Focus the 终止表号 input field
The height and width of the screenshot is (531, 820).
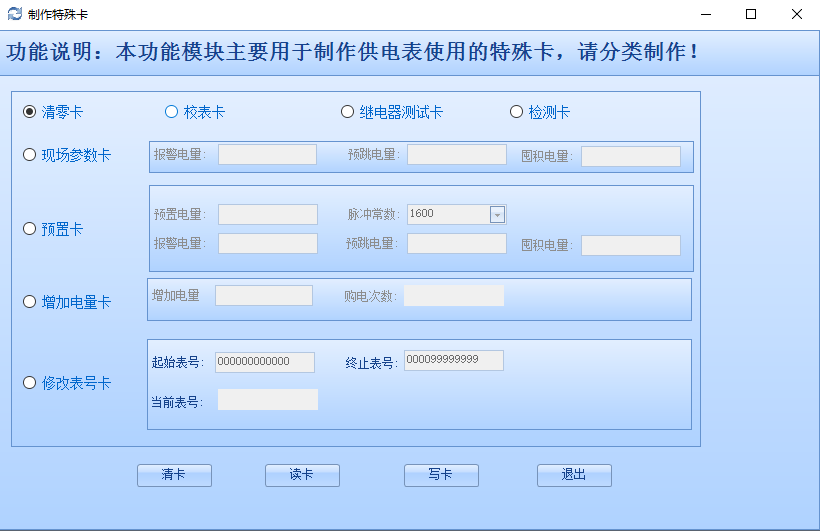(x=454, y=360)
